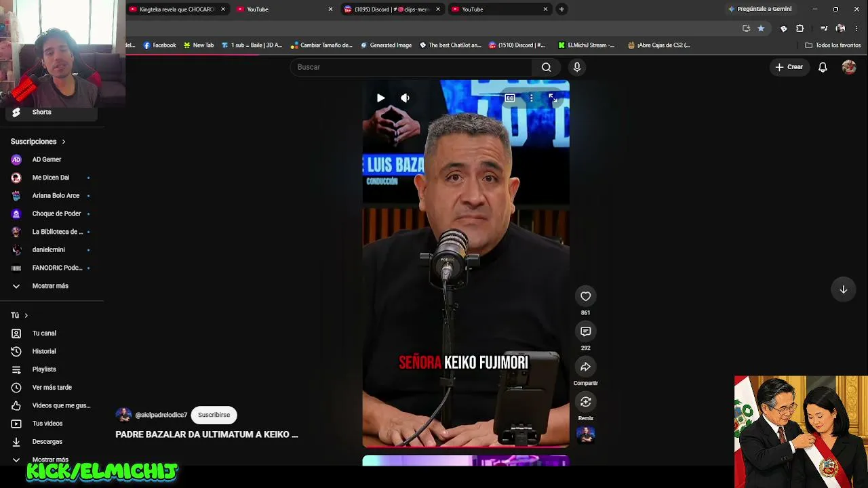The width and height of the screenshot is (868, 488).
Task: Remix this Short
Action: coord(585,402)
